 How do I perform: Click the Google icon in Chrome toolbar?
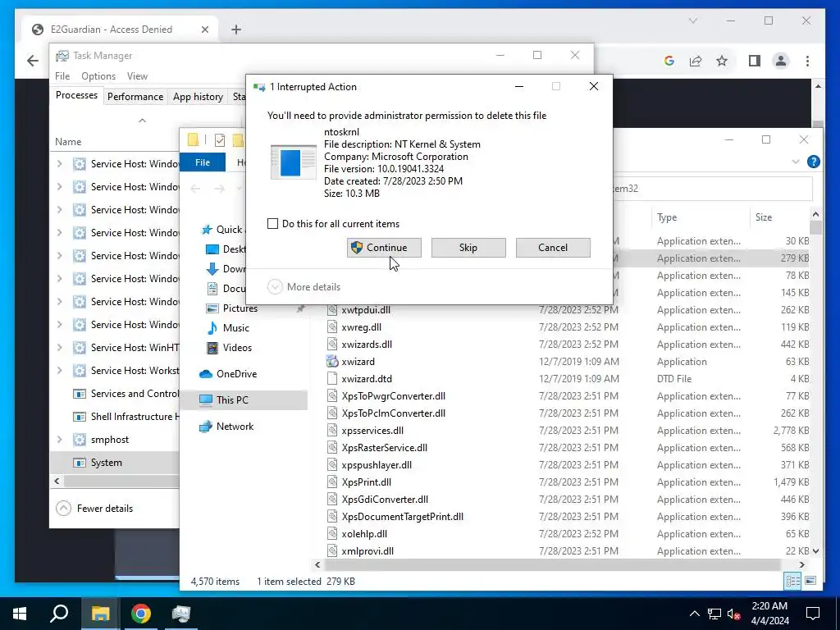click(x=669, y=61)
